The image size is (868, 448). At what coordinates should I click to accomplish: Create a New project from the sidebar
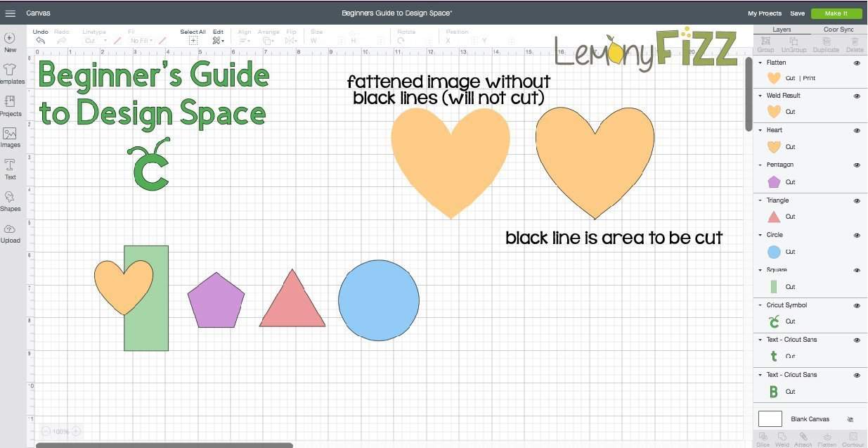point(10,42)
